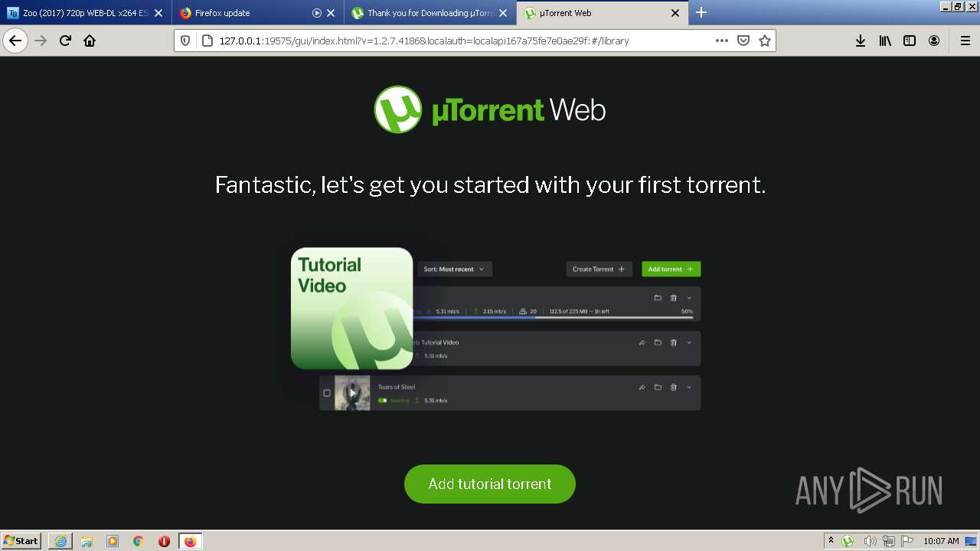Toggle the Tears of Steel seeding switch
Screen dimensions: 980x551
pyautogui.click(x=382, y=400)
